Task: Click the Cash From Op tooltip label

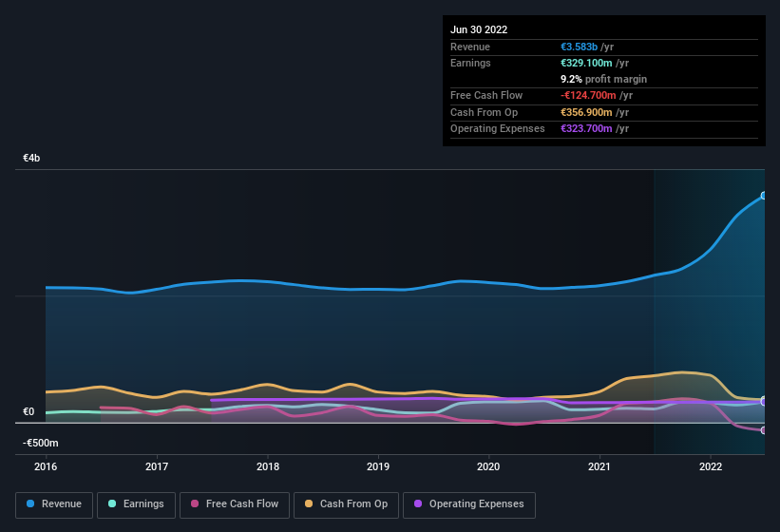Action: 484,112
